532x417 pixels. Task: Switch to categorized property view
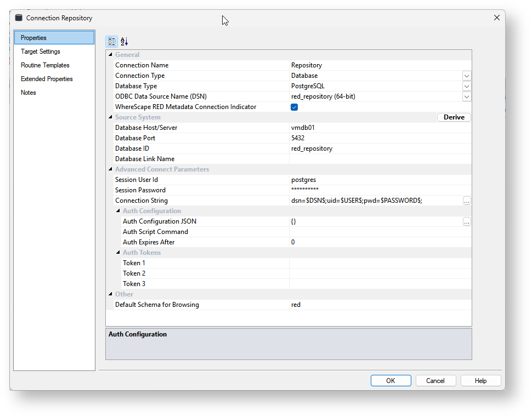(112, 42)
